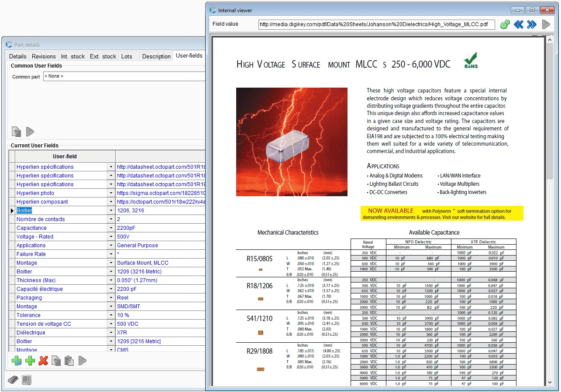Click the Part details title bar icon
This screenshot has width=561, height=392.
click(9, 44)
